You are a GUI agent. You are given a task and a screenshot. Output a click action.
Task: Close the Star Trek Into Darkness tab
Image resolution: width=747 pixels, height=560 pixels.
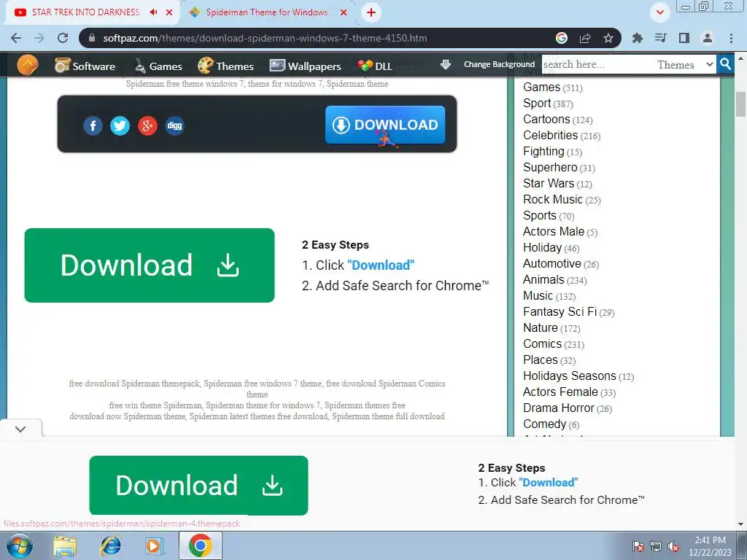click(169, 12)
